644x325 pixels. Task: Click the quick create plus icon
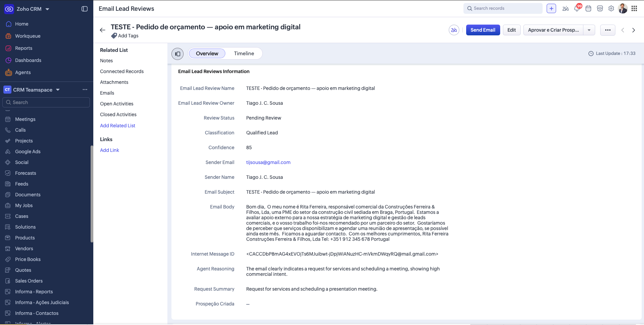click(551, 8)
